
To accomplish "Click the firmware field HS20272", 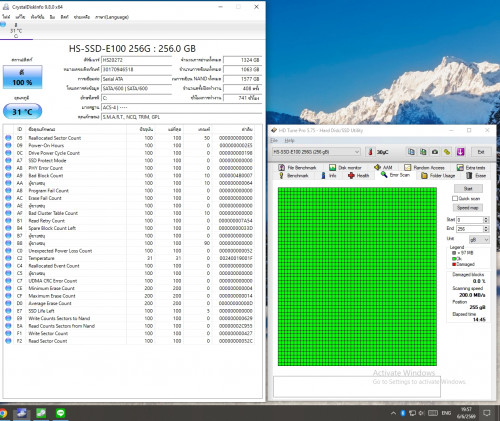I will tap(136, 60).
